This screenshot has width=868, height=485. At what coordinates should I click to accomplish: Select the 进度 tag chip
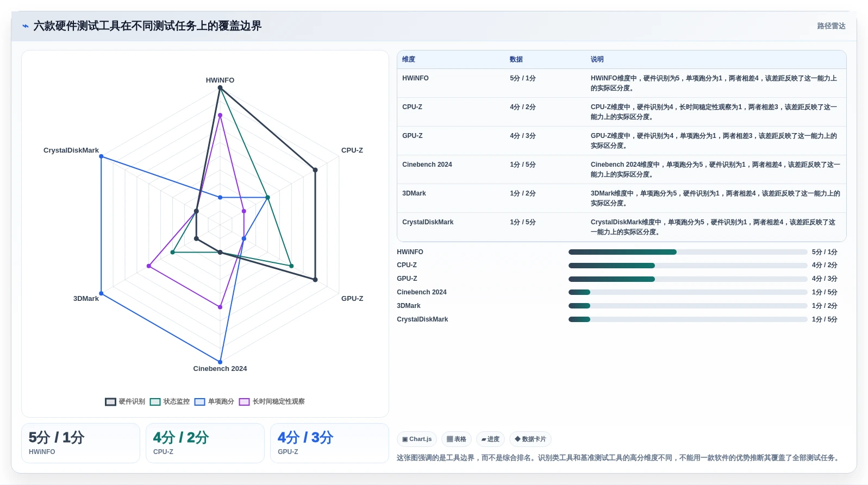[491, 439]
